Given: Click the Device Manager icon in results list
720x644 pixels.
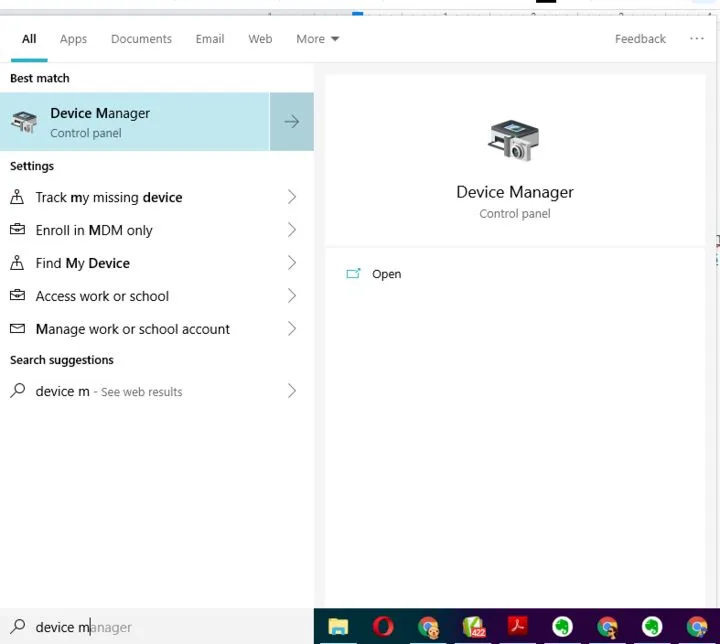Looking at the screenshot, I should pyautogui.click(x=24, y=122).
